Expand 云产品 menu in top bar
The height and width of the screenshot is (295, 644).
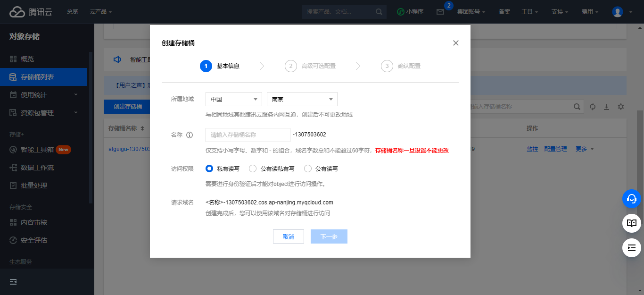pyautogui.click(x=101, y=11)
